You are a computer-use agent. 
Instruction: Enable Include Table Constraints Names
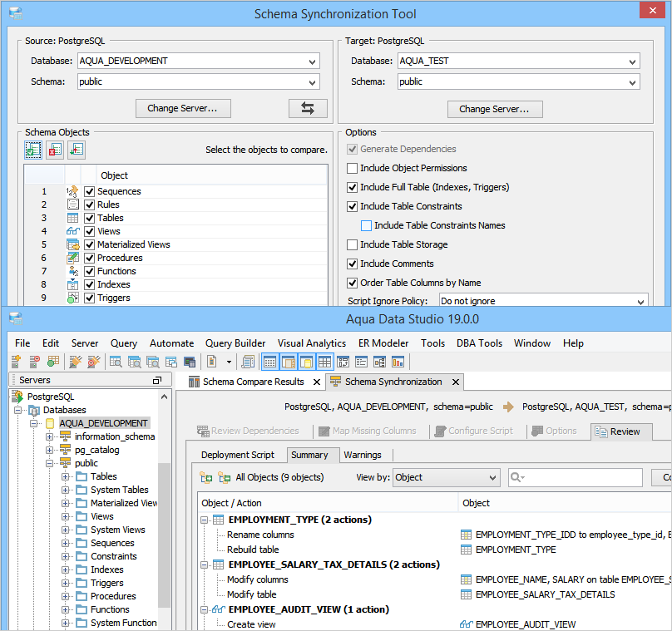[366, 225]
